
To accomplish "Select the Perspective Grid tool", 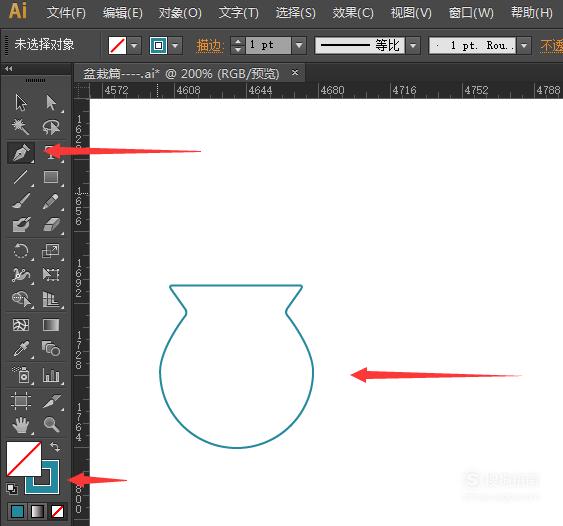I will click(x=51, y=299).
